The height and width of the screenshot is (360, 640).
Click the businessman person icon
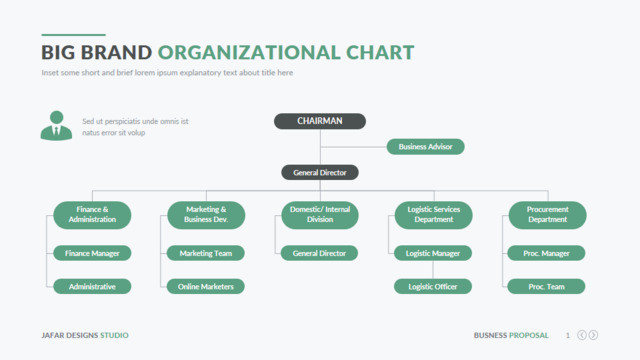(x=56, y=126)
